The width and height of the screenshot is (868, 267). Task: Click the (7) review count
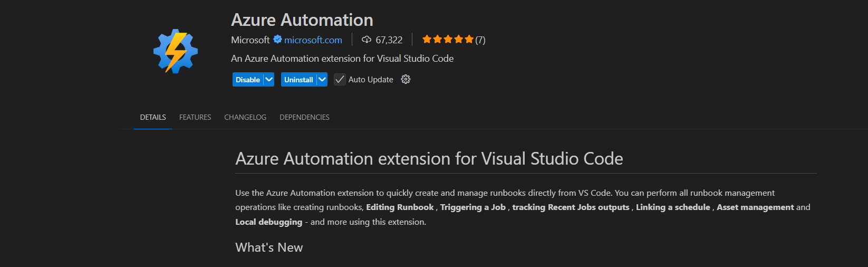point(480,40)
